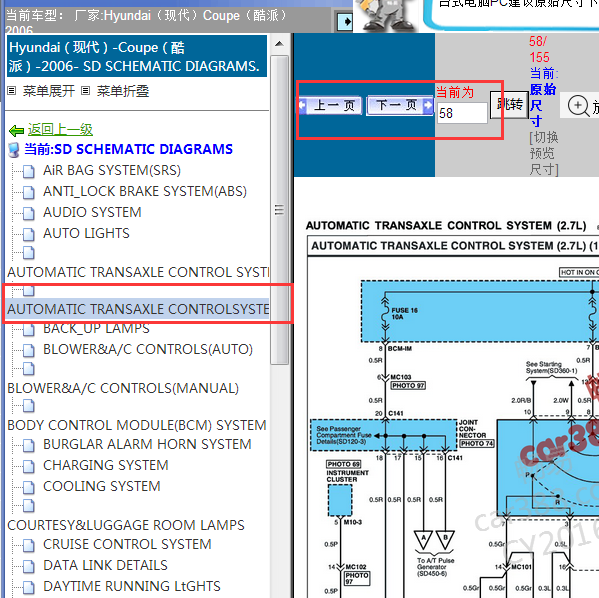Screen dimensions: 599x598
Task: Click page icon beside CHARGING SYSTEM
Action: click(29, 467)
